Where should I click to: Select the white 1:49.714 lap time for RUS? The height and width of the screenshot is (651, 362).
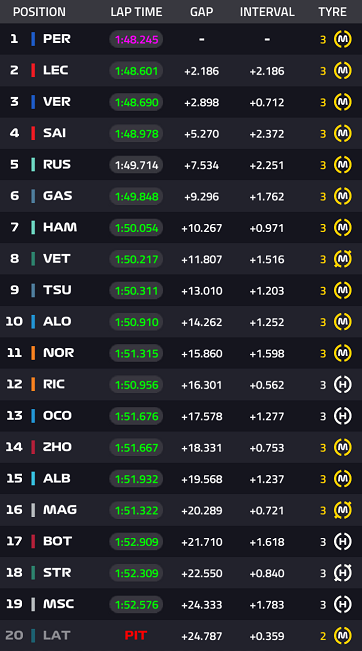tap(136, 165)
